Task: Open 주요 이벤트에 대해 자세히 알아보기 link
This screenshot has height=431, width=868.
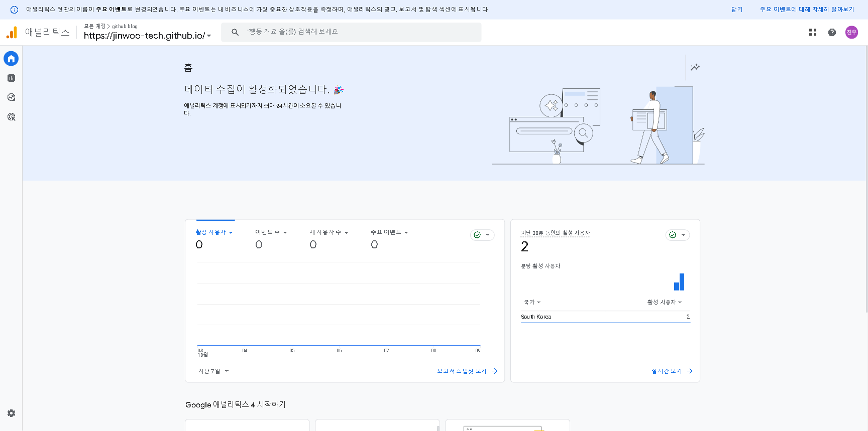Action: point(807,10)
